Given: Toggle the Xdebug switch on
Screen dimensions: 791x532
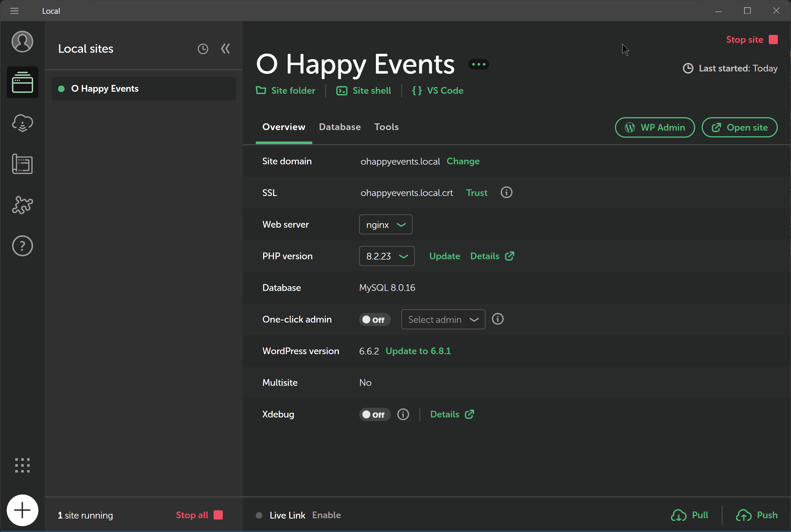Looking at the screenshot, I should point(374,414).
